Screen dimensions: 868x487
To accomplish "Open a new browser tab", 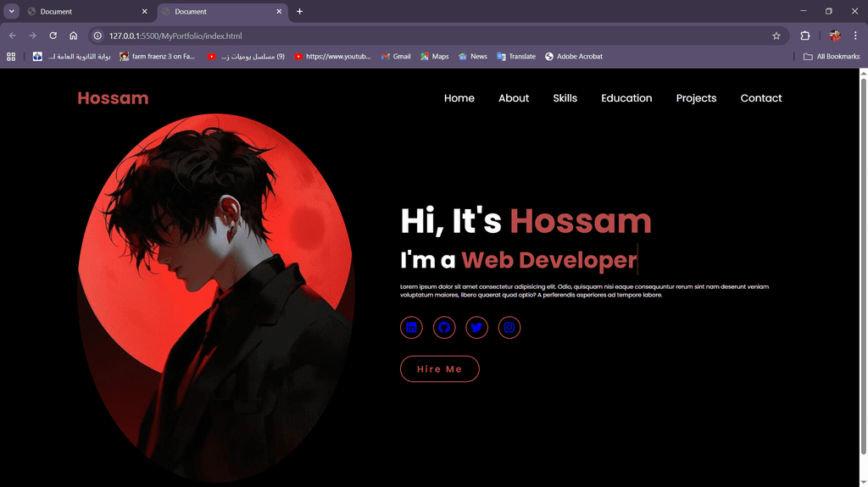I will [299, 11].
